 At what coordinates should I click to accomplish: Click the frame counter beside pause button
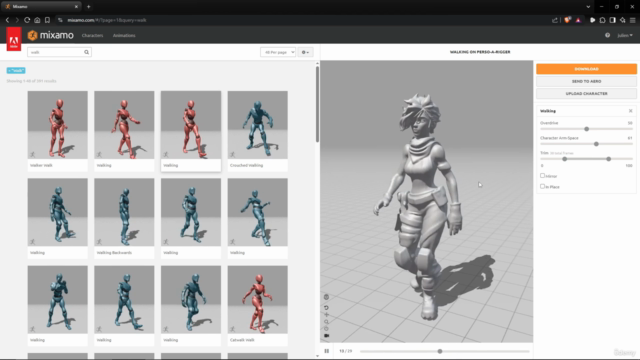345,351
